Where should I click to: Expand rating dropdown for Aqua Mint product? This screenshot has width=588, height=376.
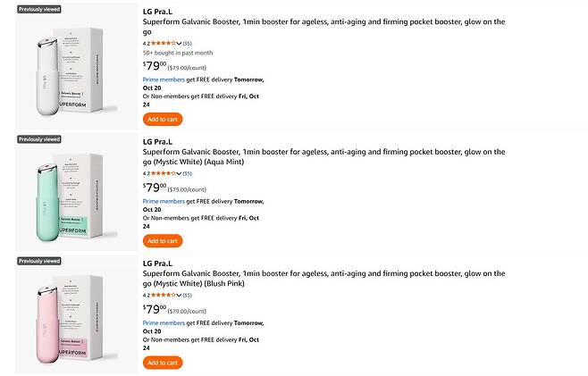tap(180, 173)
